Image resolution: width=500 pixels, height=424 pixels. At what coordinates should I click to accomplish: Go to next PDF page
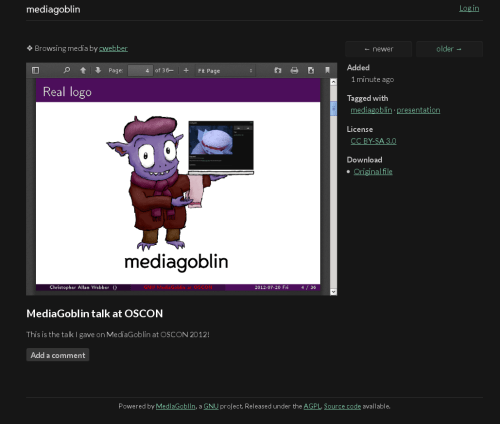(98, 70)
